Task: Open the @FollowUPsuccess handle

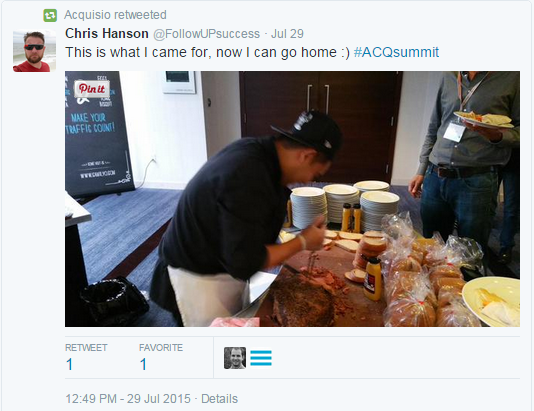Action: [206, 34]
